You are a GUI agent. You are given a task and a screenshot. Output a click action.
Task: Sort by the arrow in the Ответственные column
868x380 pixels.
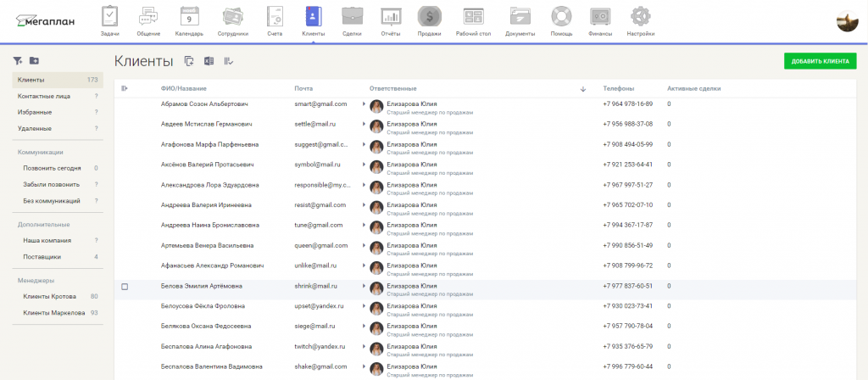click(x=583, y=88)
